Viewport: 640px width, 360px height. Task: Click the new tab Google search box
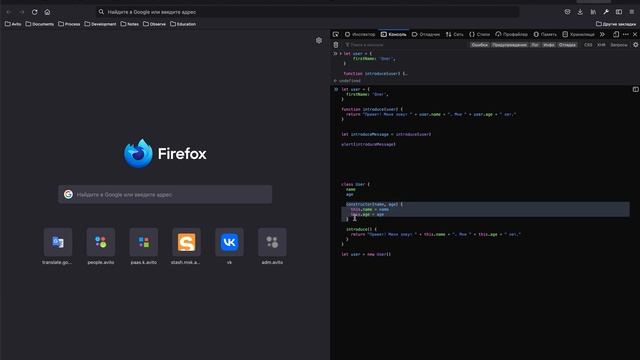click(x=165, y=194)
